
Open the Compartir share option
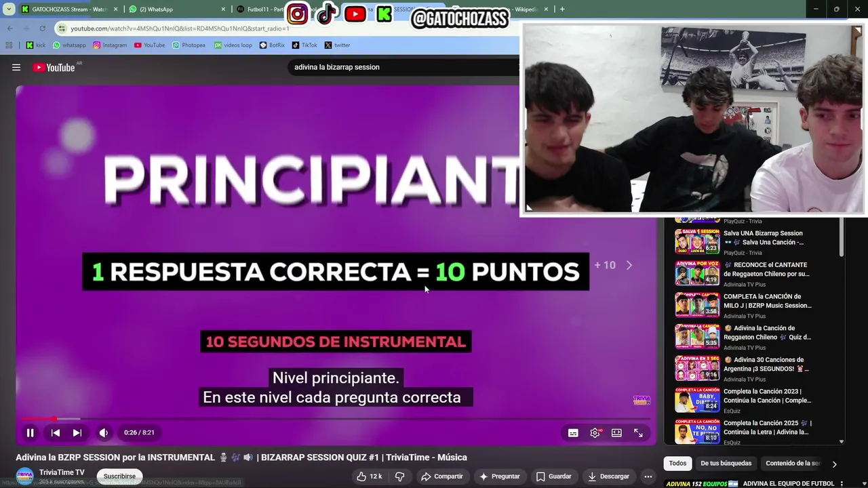(x=441, y=476)
